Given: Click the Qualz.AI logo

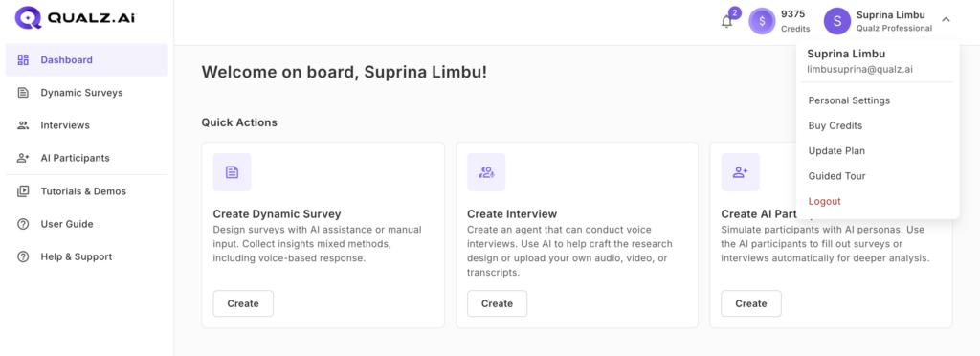Looking at the screenshot, I should pos(75,18).
